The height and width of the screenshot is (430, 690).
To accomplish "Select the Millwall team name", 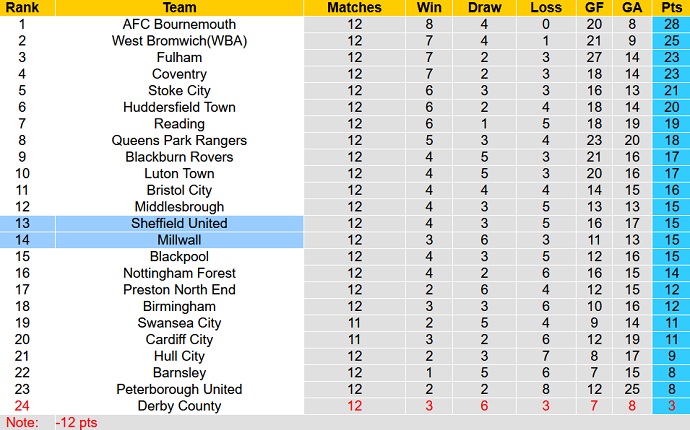I will pyautogui.click(x=179, y=240).
